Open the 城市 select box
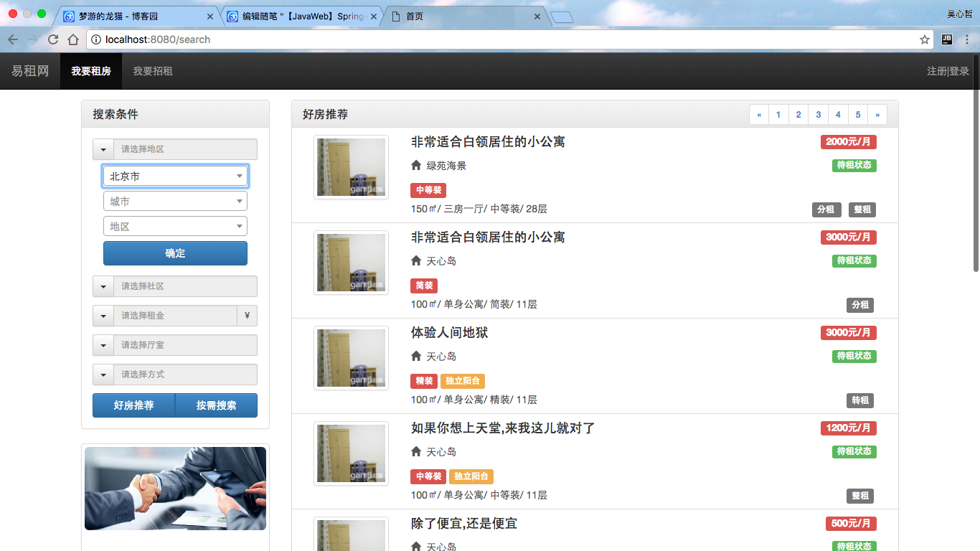The image size is (980, 551). [x=176, y=202]
